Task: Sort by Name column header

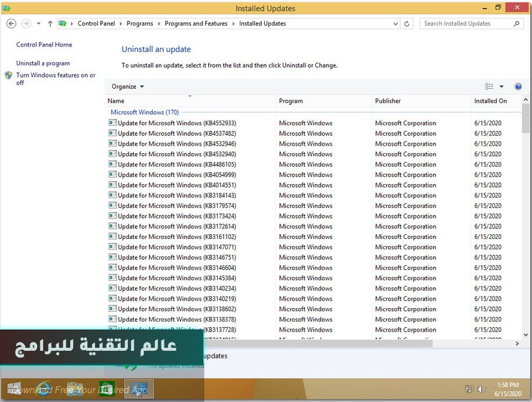Action: pos(190,101)
